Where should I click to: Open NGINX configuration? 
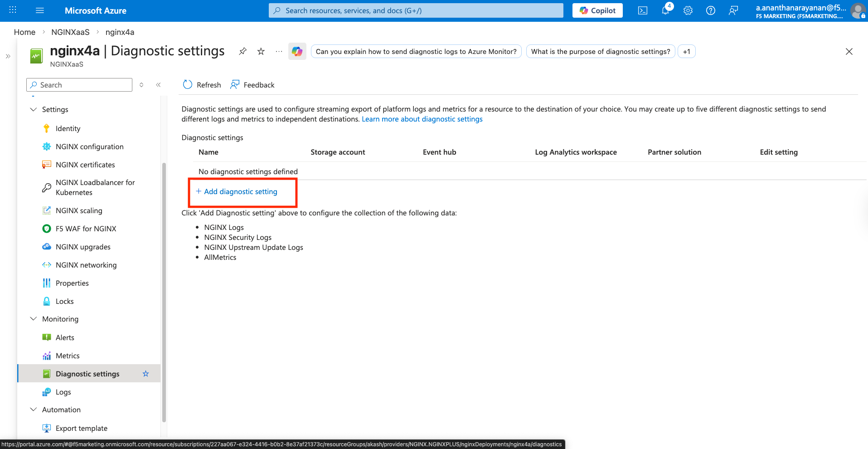click(89, 146)
